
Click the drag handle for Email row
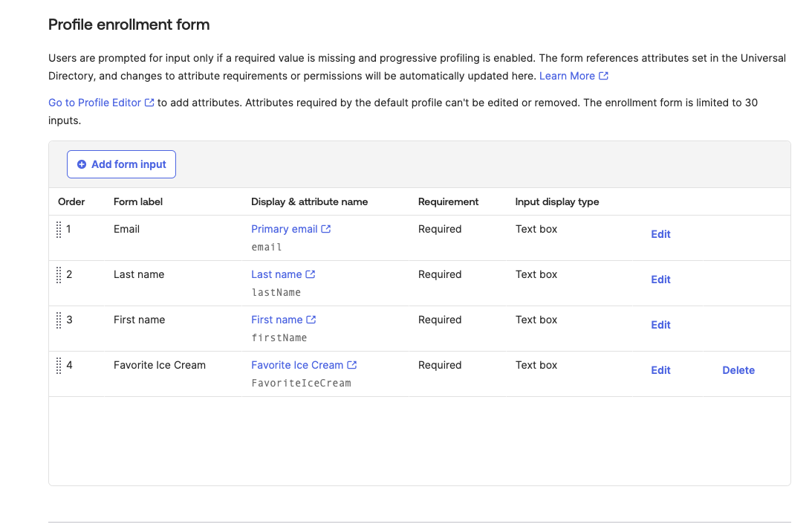[59, 230]
